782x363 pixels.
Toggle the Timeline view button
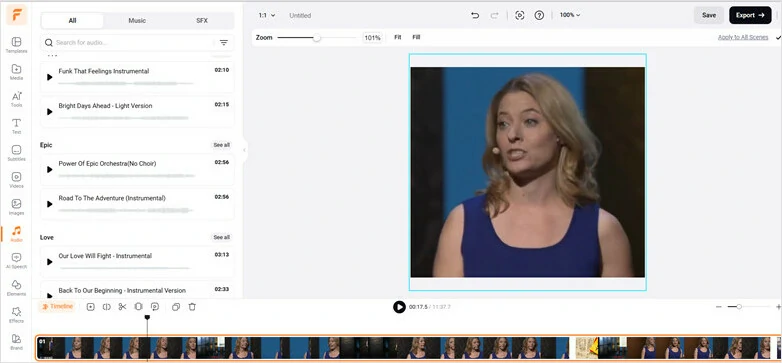(58, 307)
